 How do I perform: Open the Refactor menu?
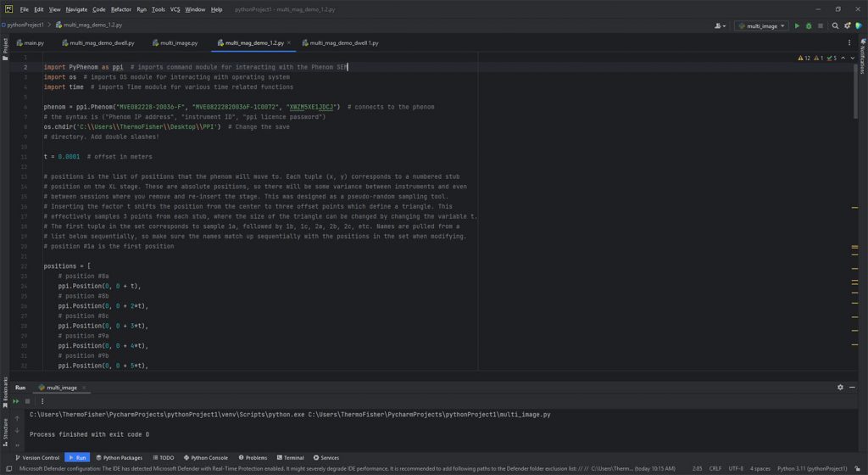click(120, 9)
